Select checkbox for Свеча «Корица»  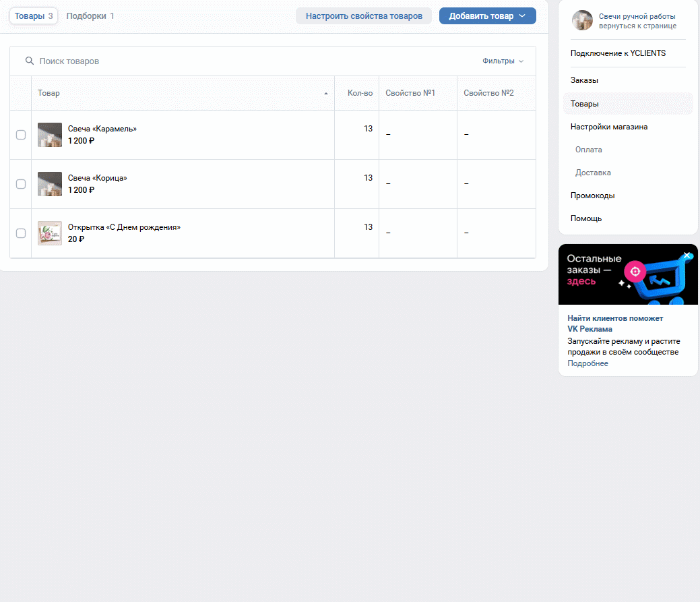[x=21, y=184]
